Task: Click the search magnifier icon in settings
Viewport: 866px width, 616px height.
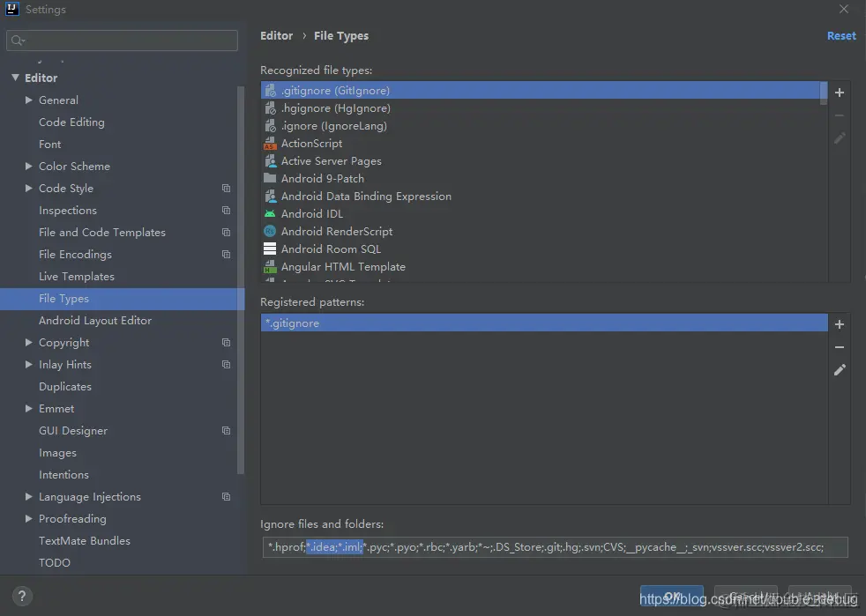Action: point(18,41)
